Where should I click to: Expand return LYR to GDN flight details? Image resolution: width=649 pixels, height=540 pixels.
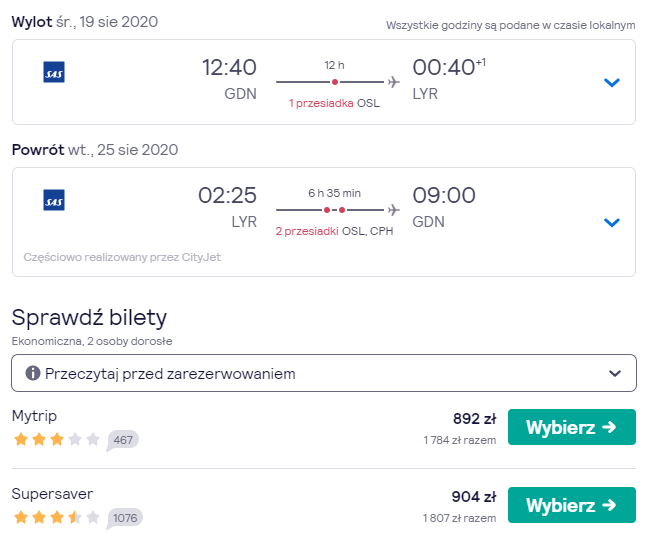(611, 222)
